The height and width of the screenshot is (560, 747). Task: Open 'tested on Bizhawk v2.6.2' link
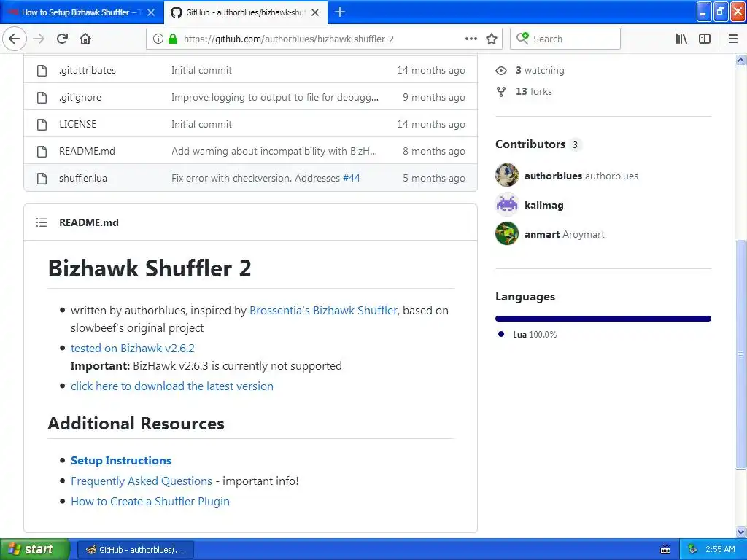click(133, 349)
